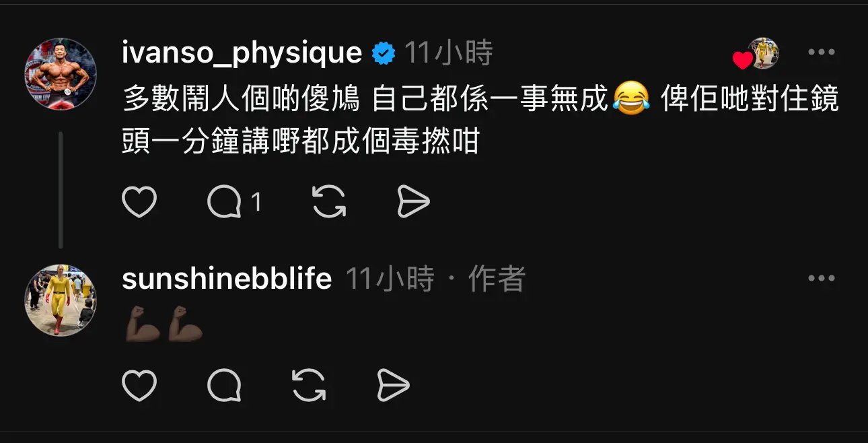Open ivanso_physique profile via the username
868x443 pixels.
(x=242, y=53)
